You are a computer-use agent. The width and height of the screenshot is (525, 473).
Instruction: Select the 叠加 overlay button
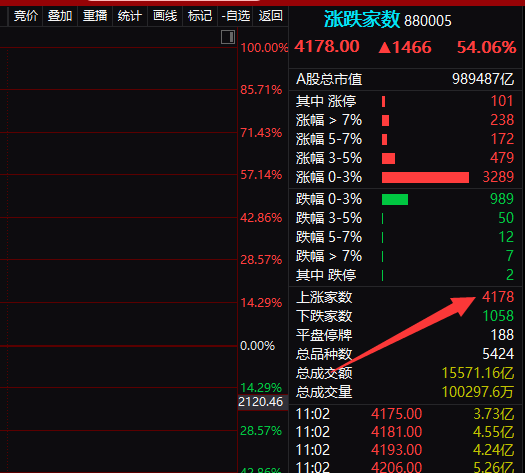(60, 16)
